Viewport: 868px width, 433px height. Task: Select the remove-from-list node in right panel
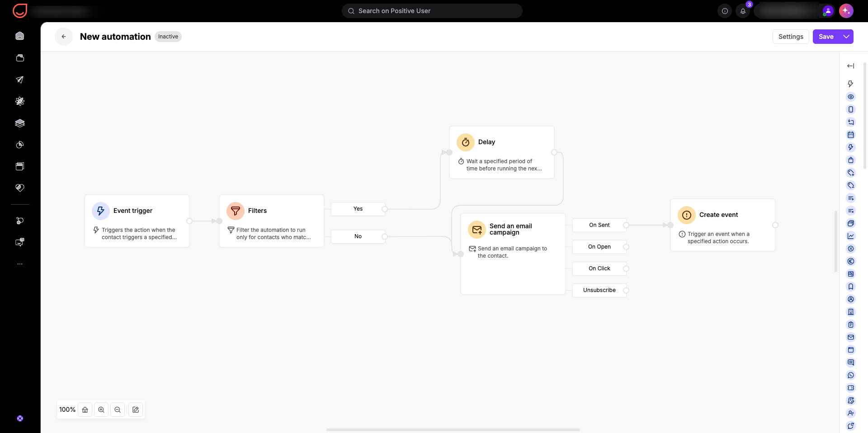[x=851, y=211]
